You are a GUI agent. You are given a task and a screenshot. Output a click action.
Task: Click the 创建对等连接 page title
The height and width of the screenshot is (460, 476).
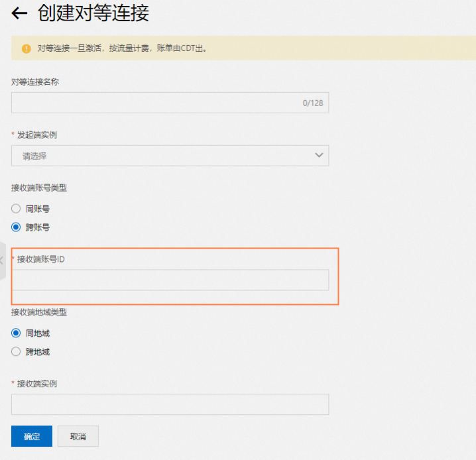point(93,13)
